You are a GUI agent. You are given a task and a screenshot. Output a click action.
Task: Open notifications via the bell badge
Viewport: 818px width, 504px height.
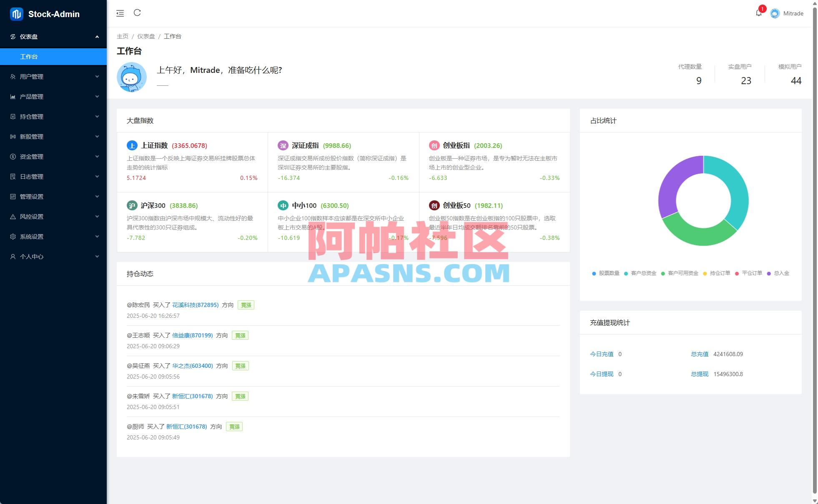[x=759, y=13]
